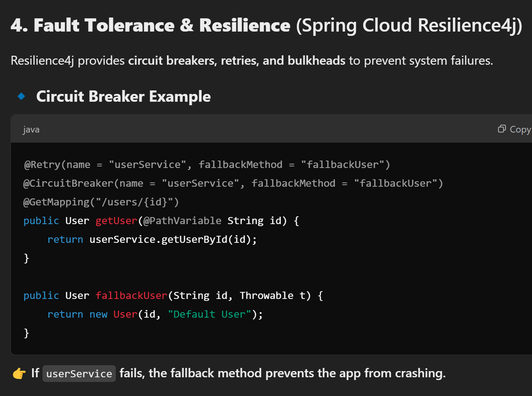Click the pointing hand emoji
532x396 pixels.
(x=19, y=373)
